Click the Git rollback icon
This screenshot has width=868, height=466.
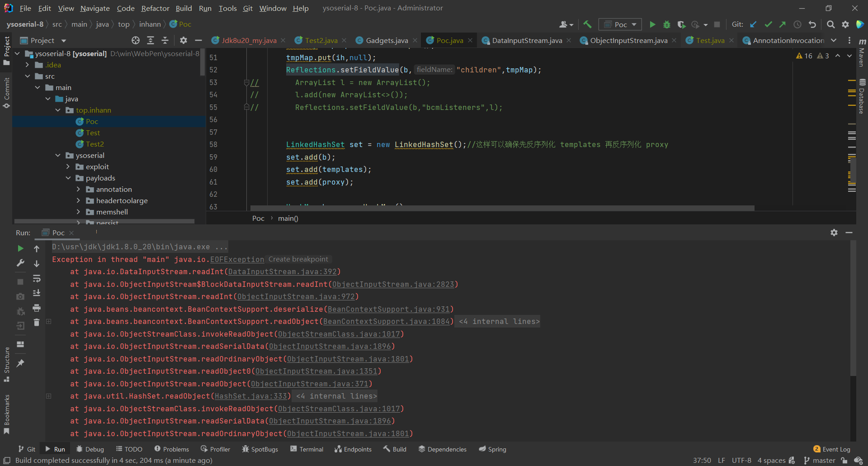(x=812, y=24)
